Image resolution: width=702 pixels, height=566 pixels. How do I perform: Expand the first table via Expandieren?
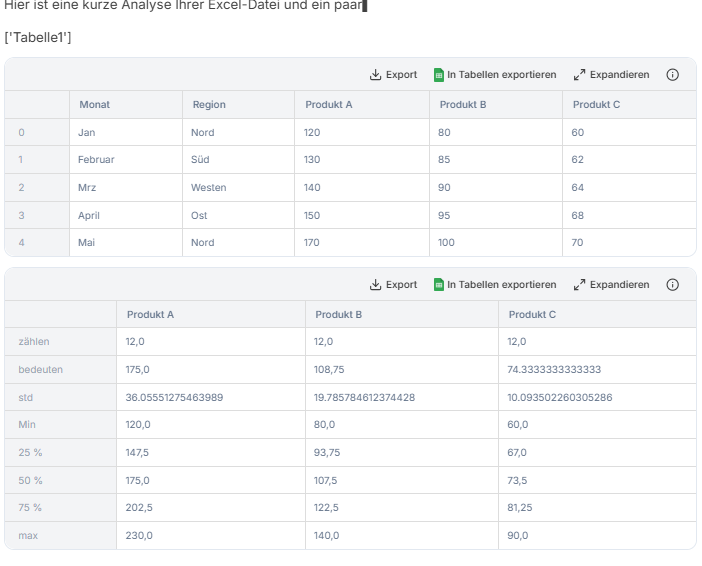tap(612, 75)
